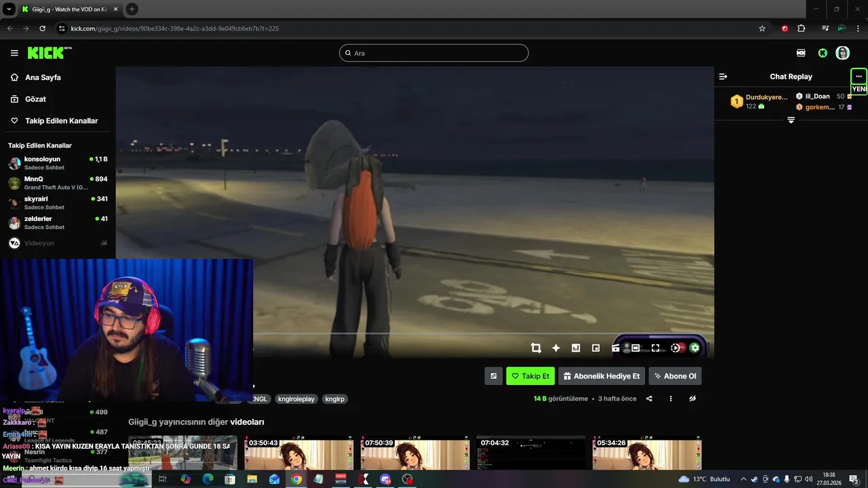Expand the gifter leaderboard chevron

pos(791,120)
